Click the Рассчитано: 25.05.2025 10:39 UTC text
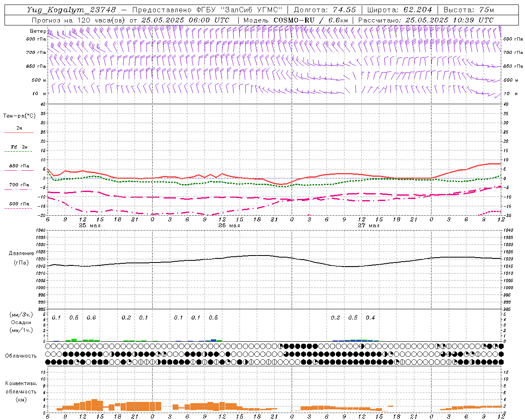Image resolution: width=525 pixels, height=420 pixels. [426, 20]
